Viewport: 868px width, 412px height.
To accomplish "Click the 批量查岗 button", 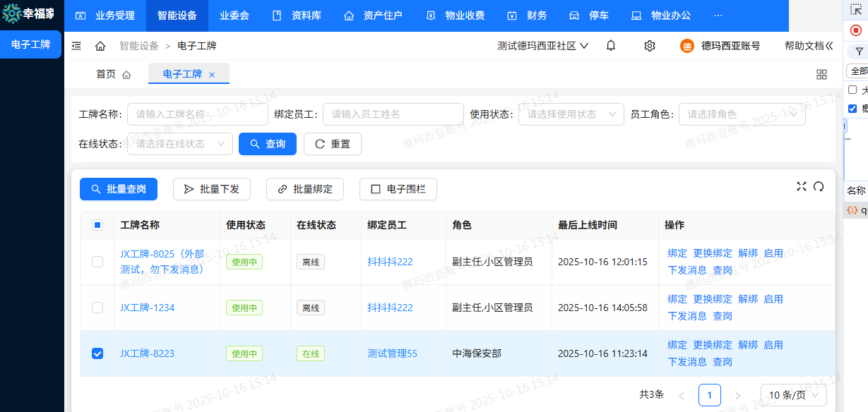I will (x=119, y=189).
